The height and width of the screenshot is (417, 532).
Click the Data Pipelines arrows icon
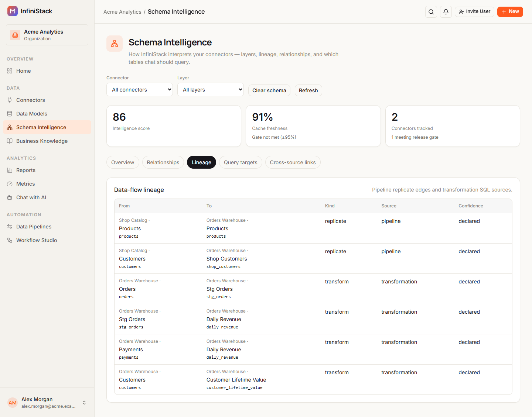coord(10,227)
